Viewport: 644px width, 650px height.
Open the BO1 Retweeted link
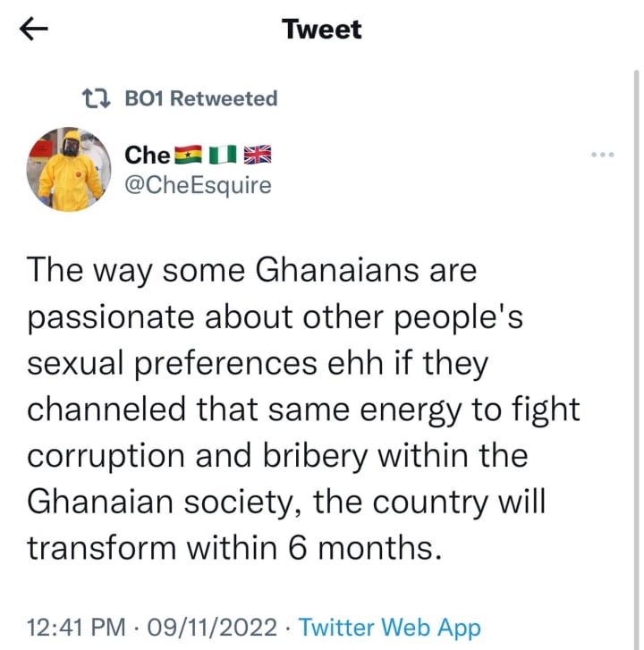(x=201, y=98)
